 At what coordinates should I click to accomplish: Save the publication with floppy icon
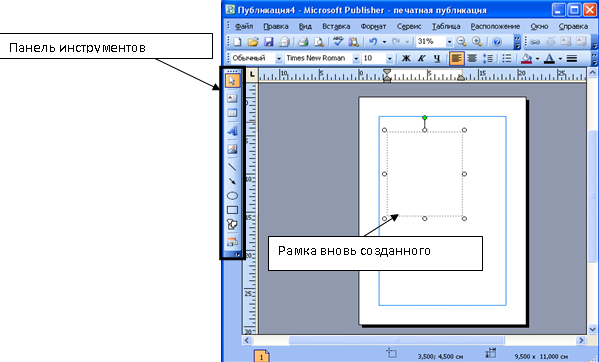[x=269, y=42]
